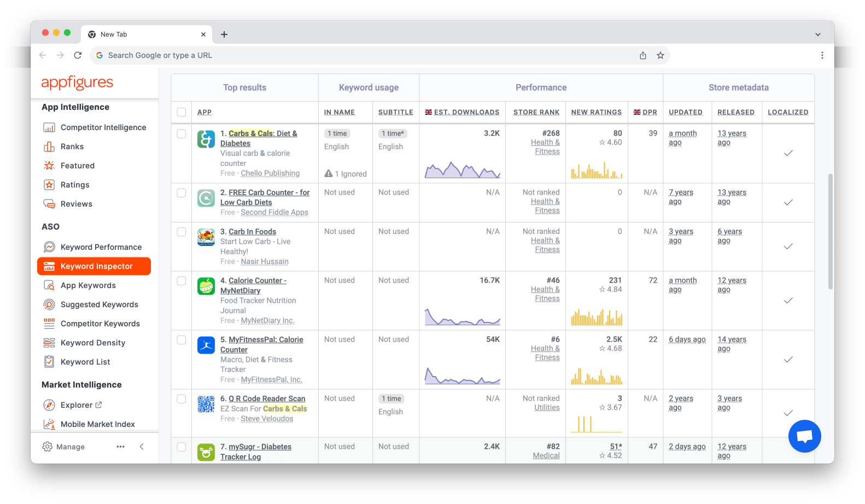Click the MyFitnessPal app icon
Screen dimensions: 865x504
pos(206,345)
